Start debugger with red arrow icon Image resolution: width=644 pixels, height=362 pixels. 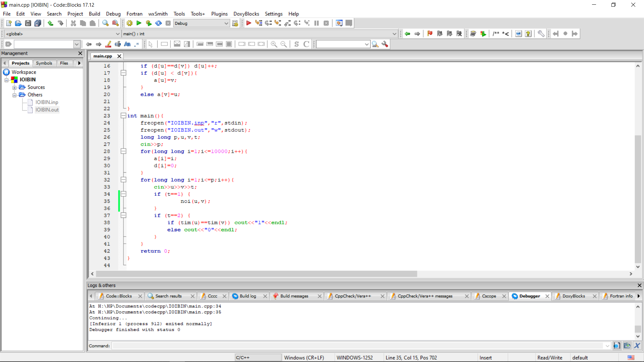(x=249, y=23)
